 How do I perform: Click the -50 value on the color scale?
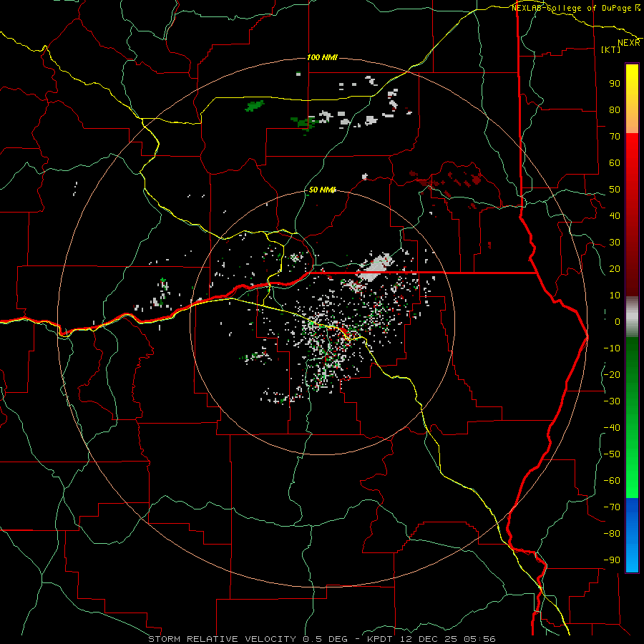(612, 454)
